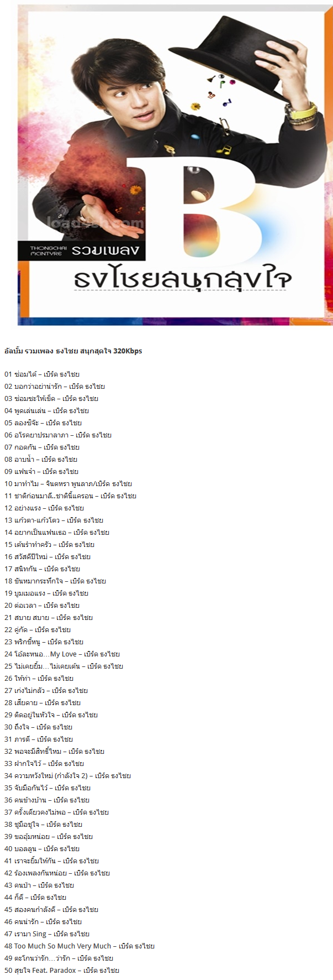Select track 34 ความหวังใหม่ (กำลังใจ 2)
The image size is (333, 980).
(x=67, y=776)
